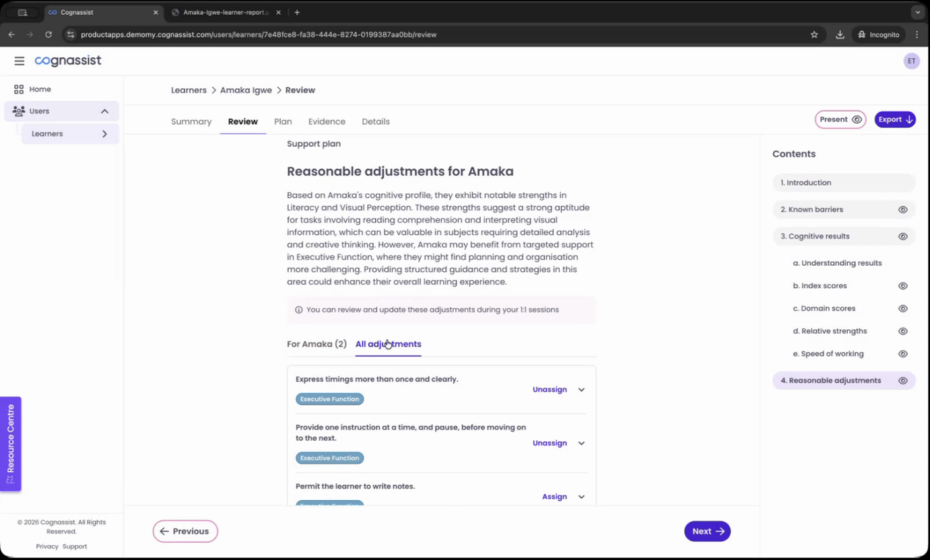The height and width of the screenshot is (560, 930).
Task: Go to the Next review step
Action: (x=707, y=531)
